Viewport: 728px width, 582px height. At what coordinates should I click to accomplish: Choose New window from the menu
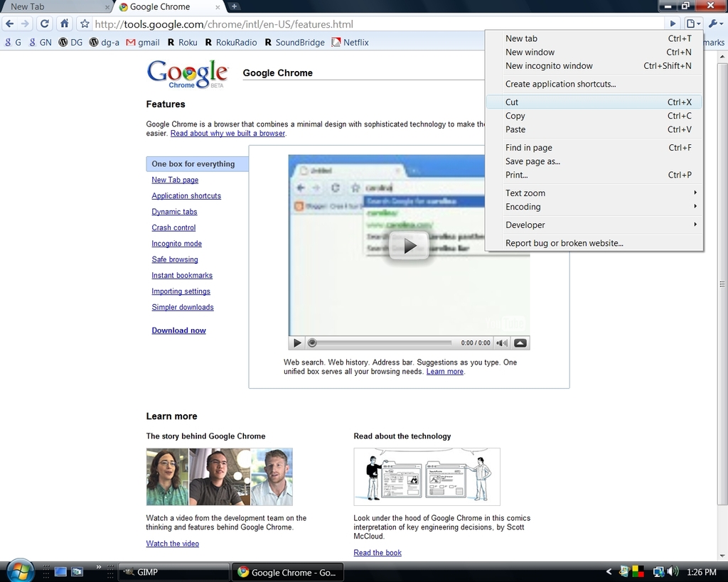tap(594, 52)
